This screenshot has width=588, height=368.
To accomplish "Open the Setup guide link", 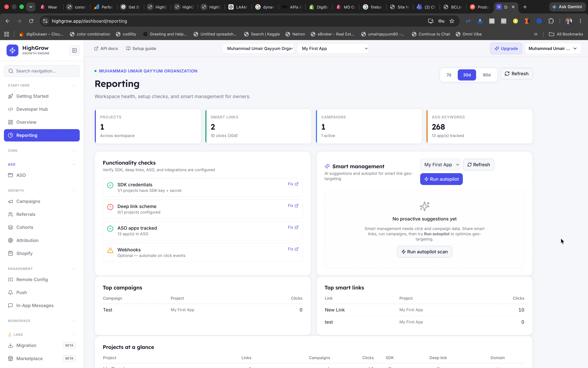I will pyautogui.click(x=141, y=48).
